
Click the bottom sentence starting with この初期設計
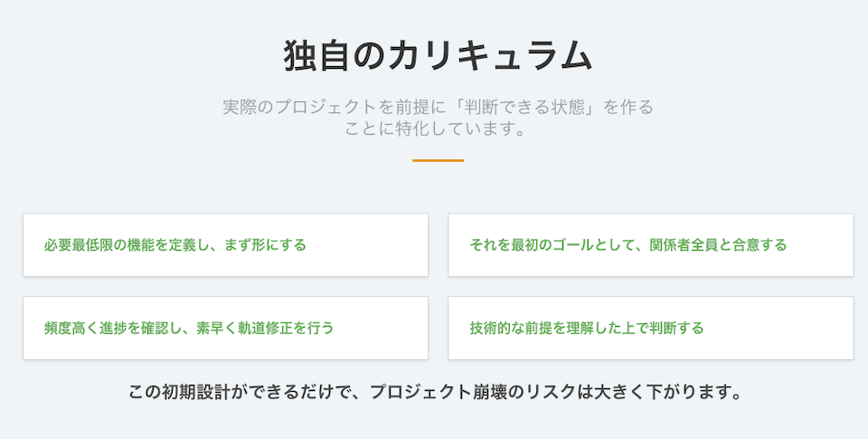pyautogui.click(x=435, y=394)
